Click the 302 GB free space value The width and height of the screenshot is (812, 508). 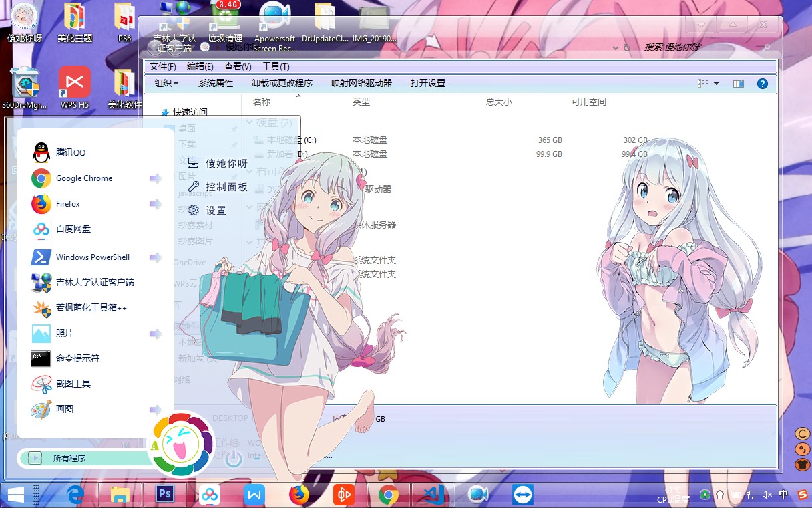(x=635, y=140)
